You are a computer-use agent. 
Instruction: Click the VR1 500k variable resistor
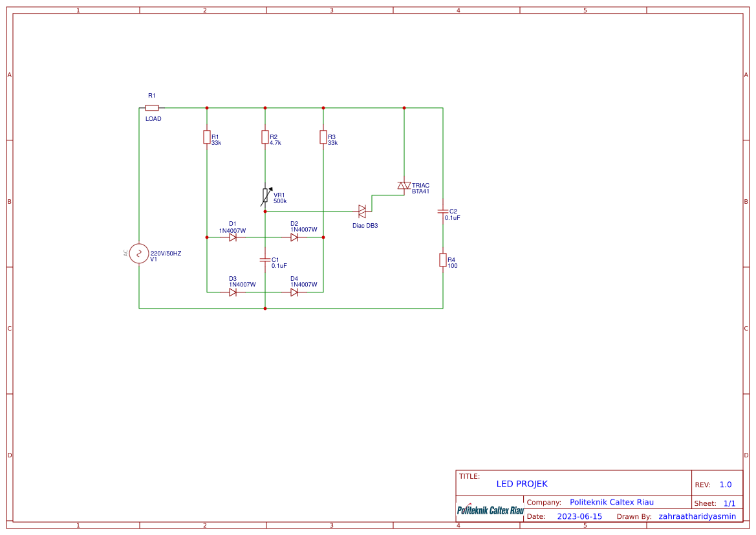[x=266, y=197]
